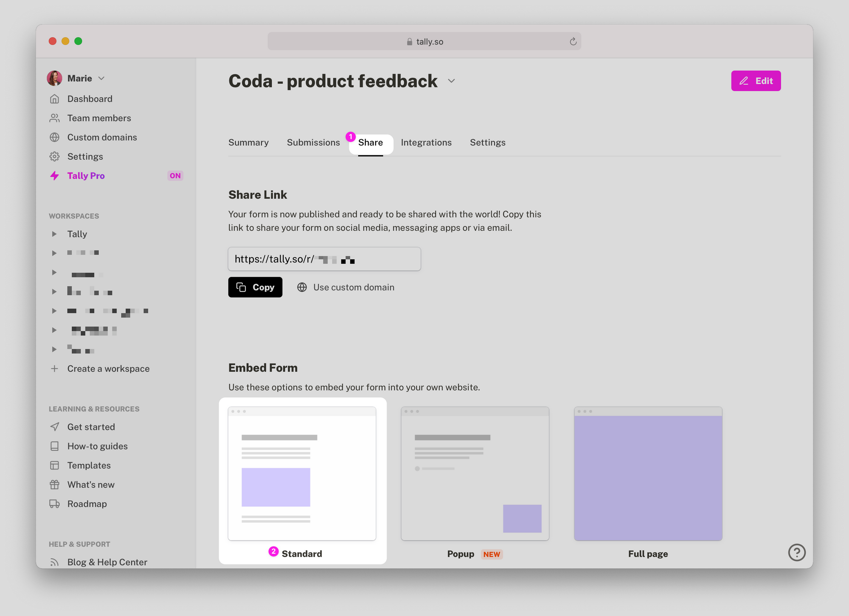Click Create a workspace
849x616 pixels.
[x=108, y=369]
